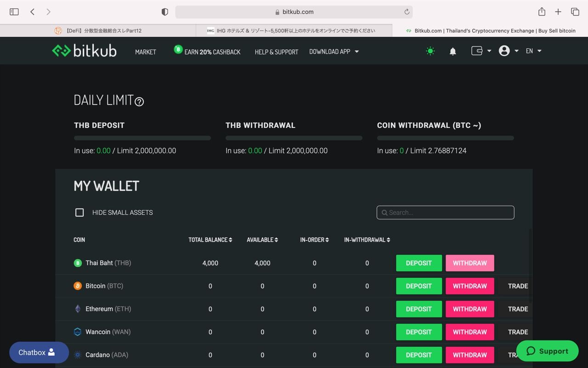The height and width of the screenshot is (368, 588).
Task: Open notifications via the bell icon
Action: 452,51
